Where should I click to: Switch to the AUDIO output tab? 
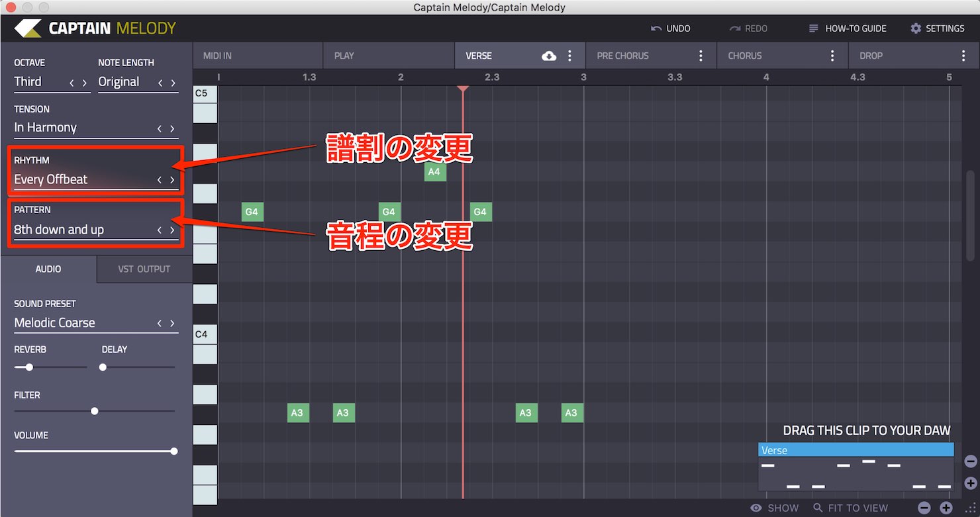tap(48, 269)
